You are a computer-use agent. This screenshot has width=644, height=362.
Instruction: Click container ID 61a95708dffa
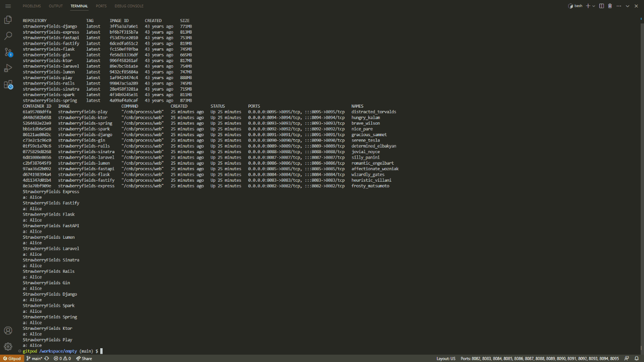(x=37, y=112)
